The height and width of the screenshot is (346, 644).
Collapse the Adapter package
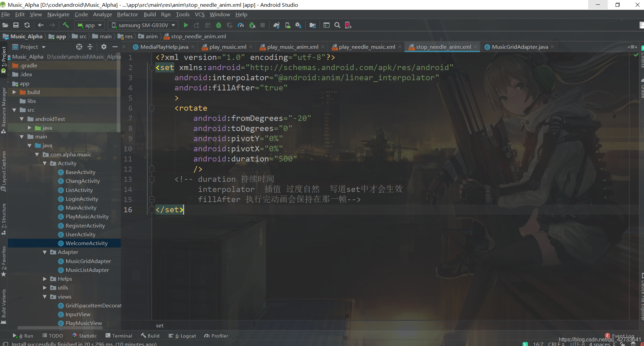click(x=45, y=252)
